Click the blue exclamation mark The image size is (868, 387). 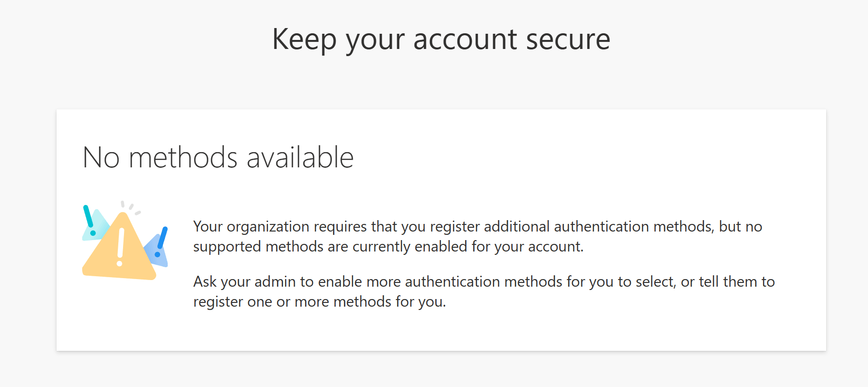pyautogui.click(x=162, y=237)
